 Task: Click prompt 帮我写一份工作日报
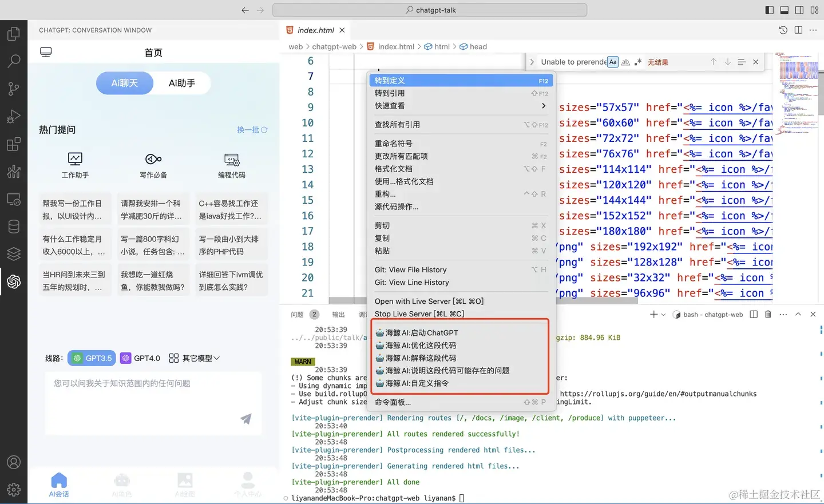coord(74,209)
